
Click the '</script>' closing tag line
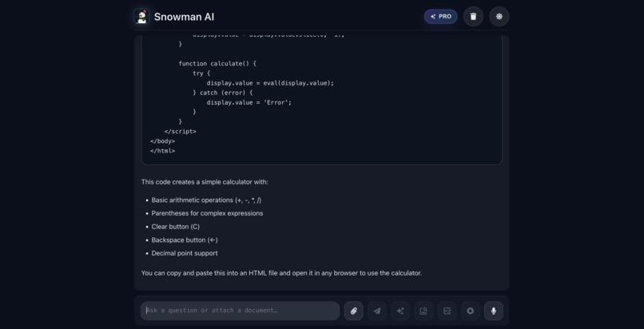coord(181,132)
